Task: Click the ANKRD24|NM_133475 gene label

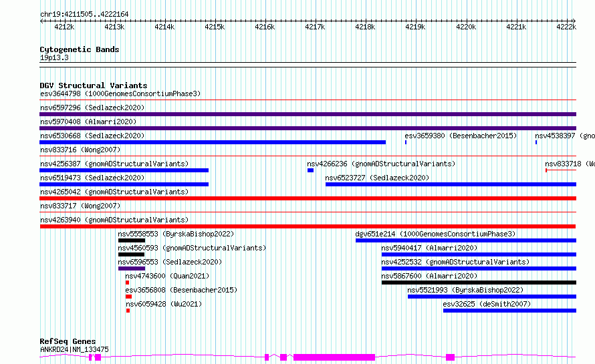Action: (74, 349)
